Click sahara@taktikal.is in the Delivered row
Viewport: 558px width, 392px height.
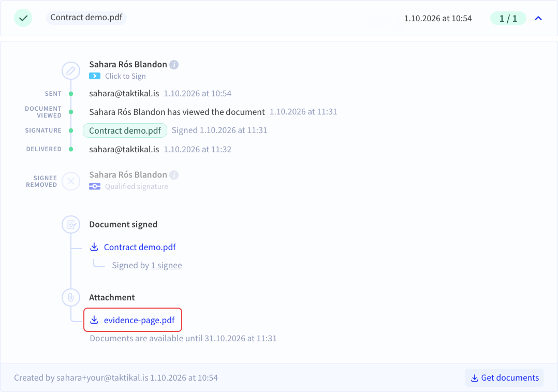coord(124,149)
